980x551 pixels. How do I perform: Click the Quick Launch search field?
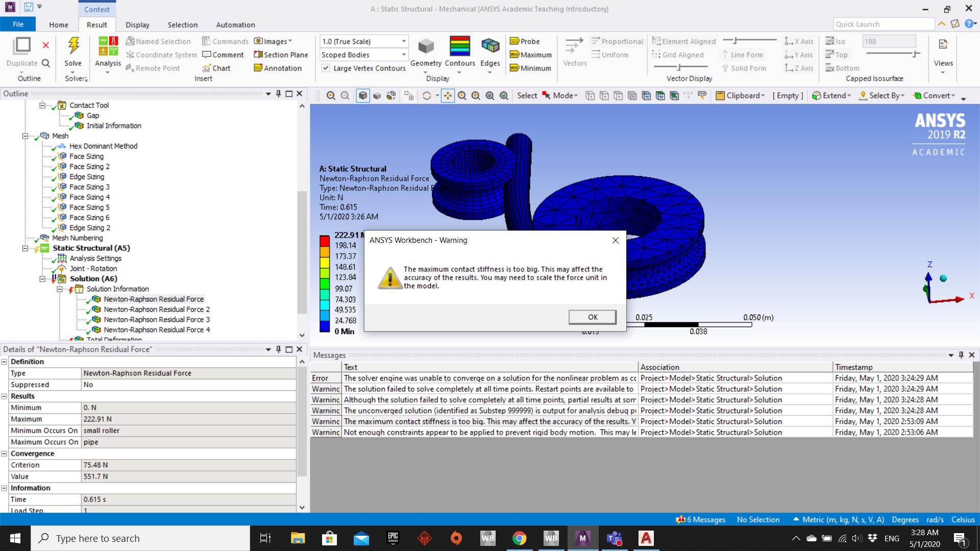(x=884, y=24)
